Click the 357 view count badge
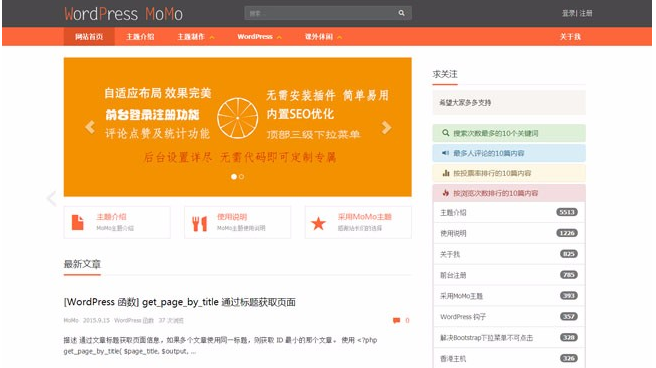This screenshot has height=368, width=656. [x=569, y=317]
